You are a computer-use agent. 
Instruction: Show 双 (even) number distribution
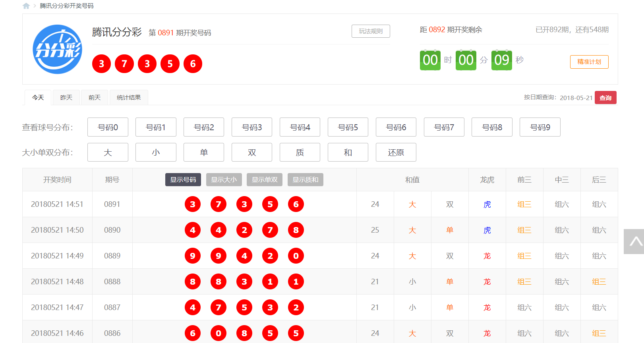(x=252, y=152)
